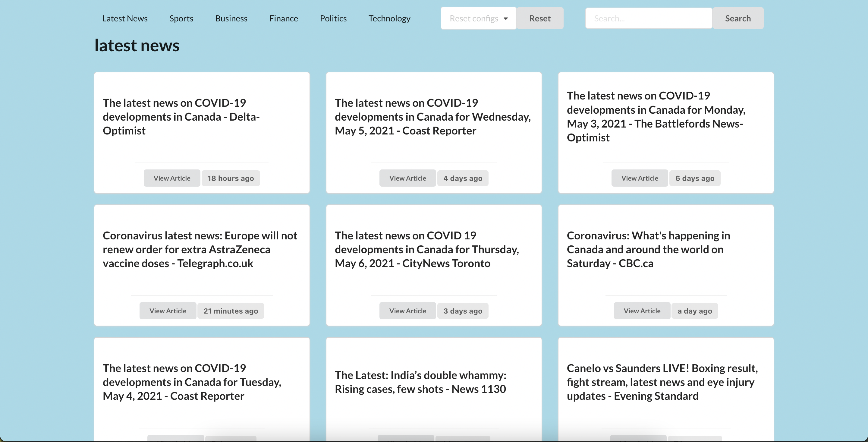
Task: Click the dropdown caret arrow icon
Action: [505, 19]
